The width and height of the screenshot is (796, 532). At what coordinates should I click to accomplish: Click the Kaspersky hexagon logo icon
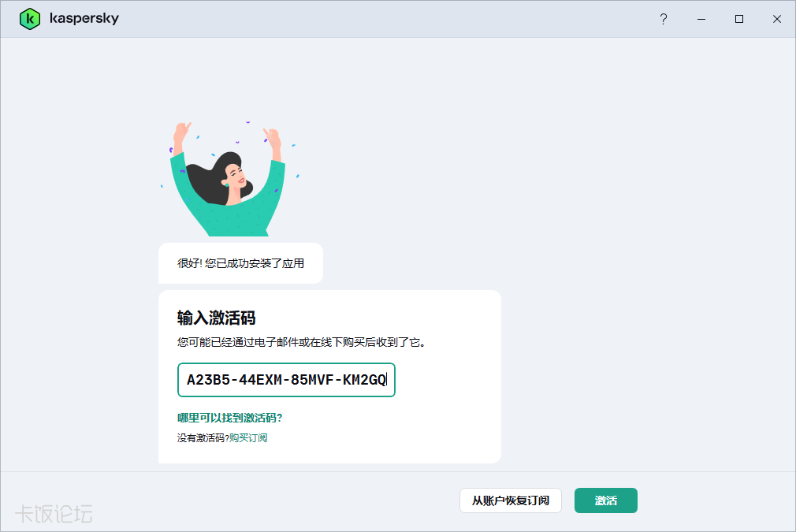[30, 19]
